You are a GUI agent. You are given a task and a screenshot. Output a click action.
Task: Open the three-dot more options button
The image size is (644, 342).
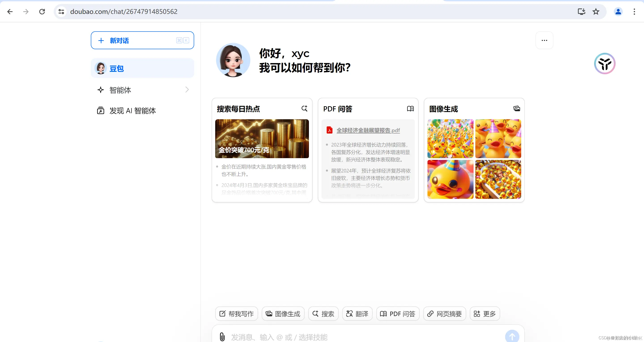point(544,40)
